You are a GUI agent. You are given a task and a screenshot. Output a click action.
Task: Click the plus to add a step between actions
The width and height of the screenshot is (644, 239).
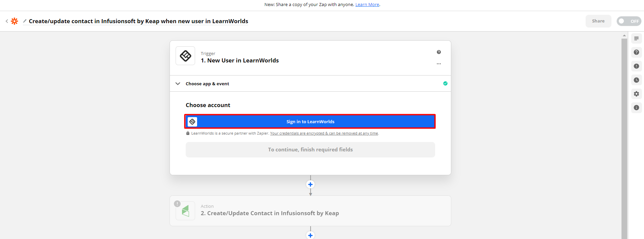point(310,184)
